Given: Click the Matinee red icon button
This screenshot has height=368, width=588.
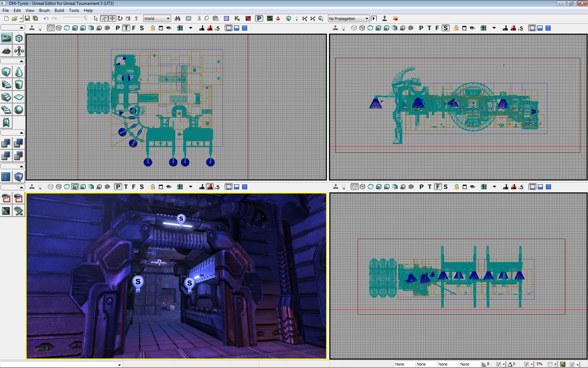Looking at the screenshot, I should (x=248, y=19).
